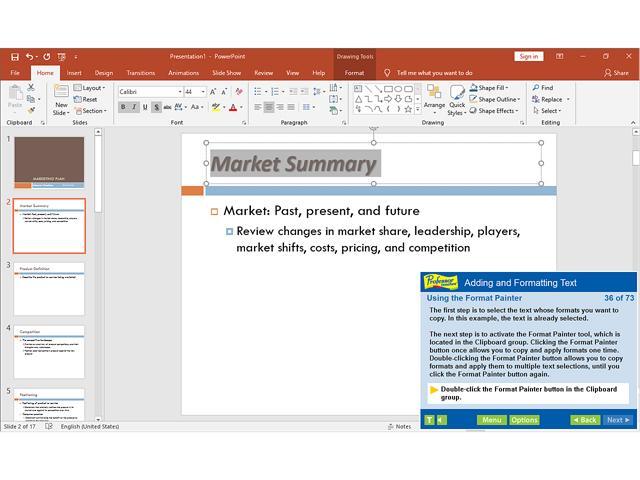
Task: Toggle Italic formatting
Action: 135,107
